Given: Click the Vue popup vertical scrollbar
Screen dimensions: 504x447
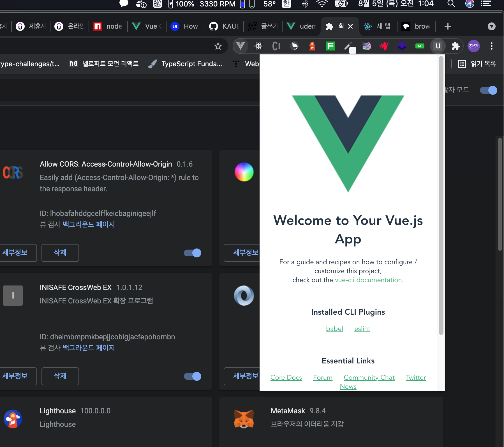Looking at the screenshot, I should point(441,195).
